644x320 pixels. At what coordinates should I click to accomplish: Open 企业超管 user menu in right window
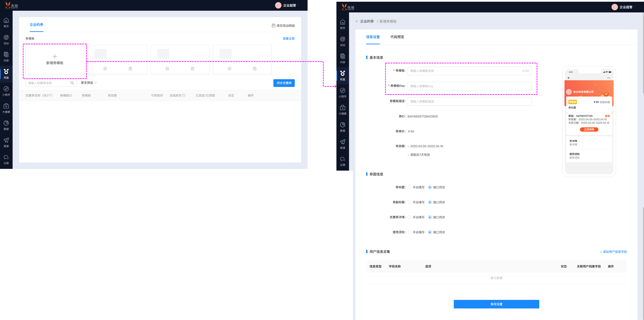point(623,7)
